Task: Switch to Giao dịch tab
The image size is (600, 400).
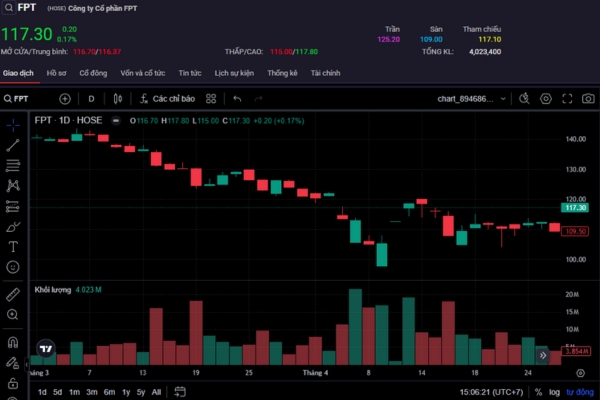Action: coord(18,73)
